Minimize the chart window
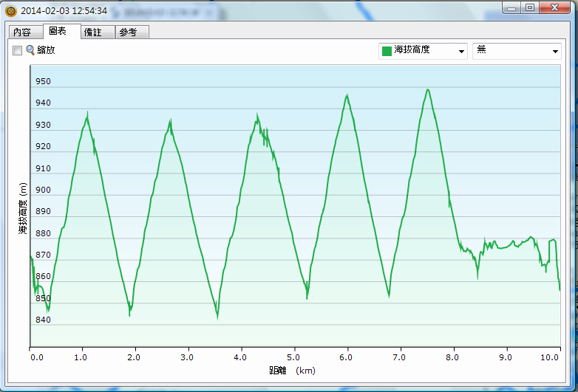Viewport: 578px width, 392px height. click(x=512, y=7)
